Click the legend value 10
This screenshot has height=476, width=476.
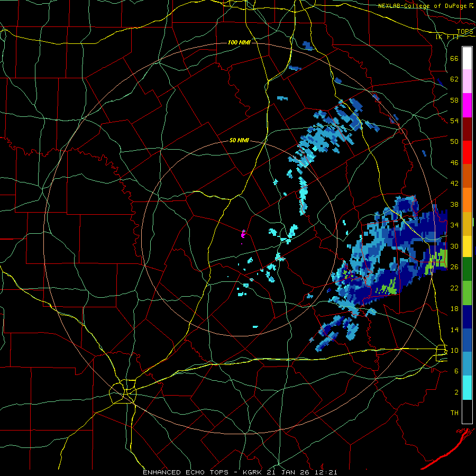click(x=454, y=350)
